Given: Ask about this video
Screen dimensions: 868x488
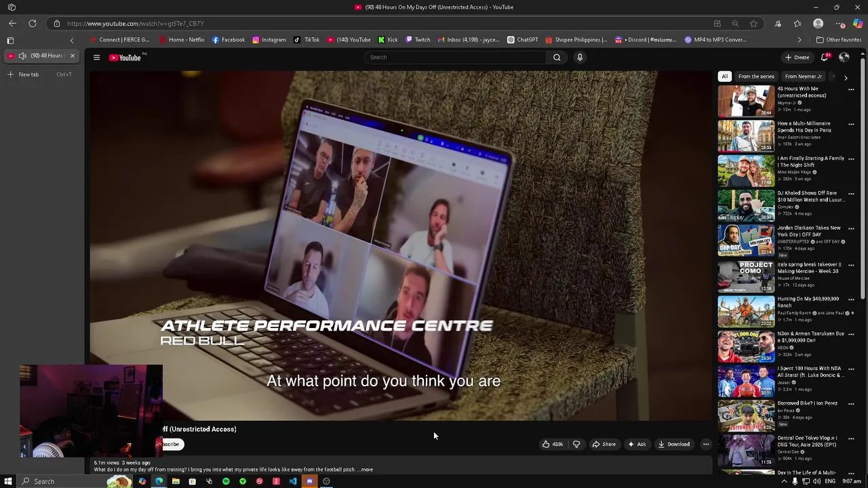Looking at the screenshot, I should coord(637,444).
